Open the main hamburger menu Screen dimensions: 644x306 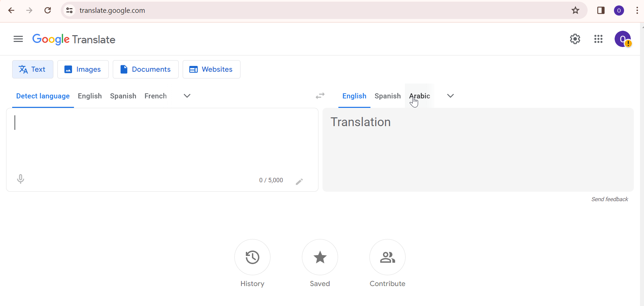(x=18, y=39)
